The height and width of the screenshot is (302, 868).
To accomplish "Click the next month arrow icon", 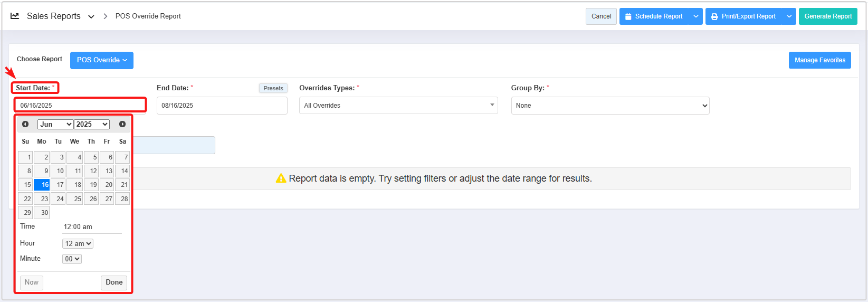I will point(122,124).
